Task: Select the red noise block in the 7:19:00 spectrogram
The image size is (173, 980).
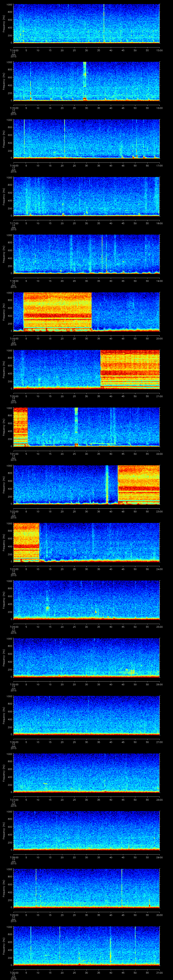Action: pyautogui.click(x=57, y=310)
